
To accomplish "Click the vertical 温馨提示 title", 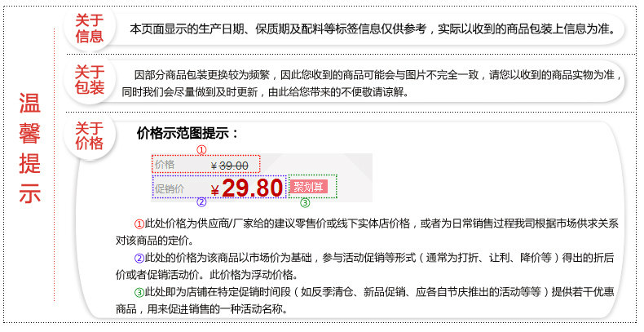I will point(29,148).
